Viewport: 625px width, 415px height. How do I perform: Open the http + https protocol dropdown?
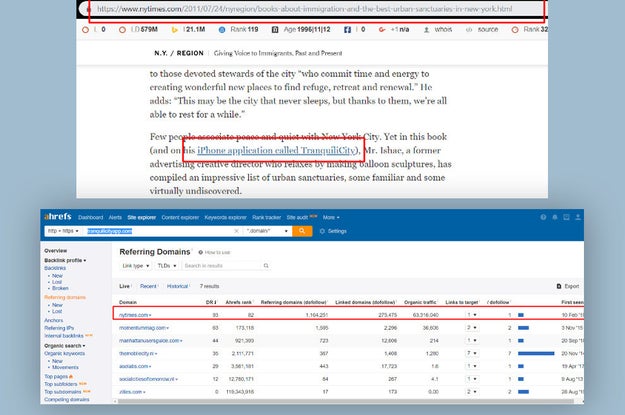point(63,231)
